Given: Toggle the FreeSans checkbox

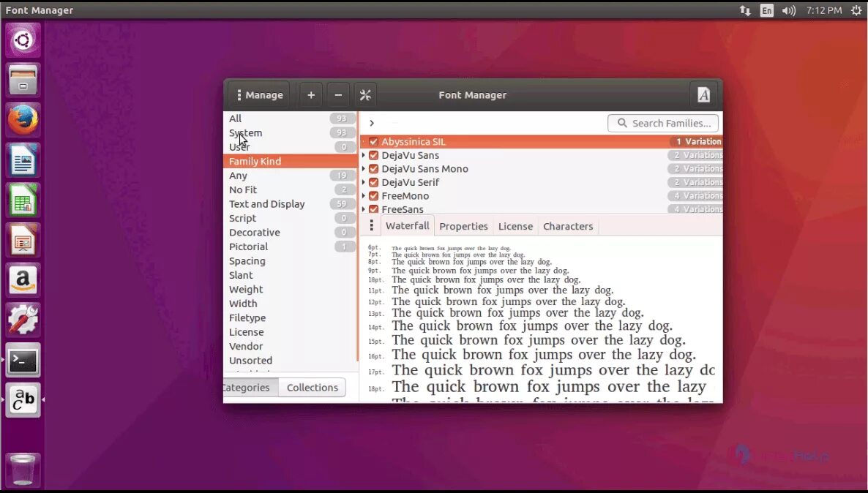Looking at the screenshot, I should [374, 209].
